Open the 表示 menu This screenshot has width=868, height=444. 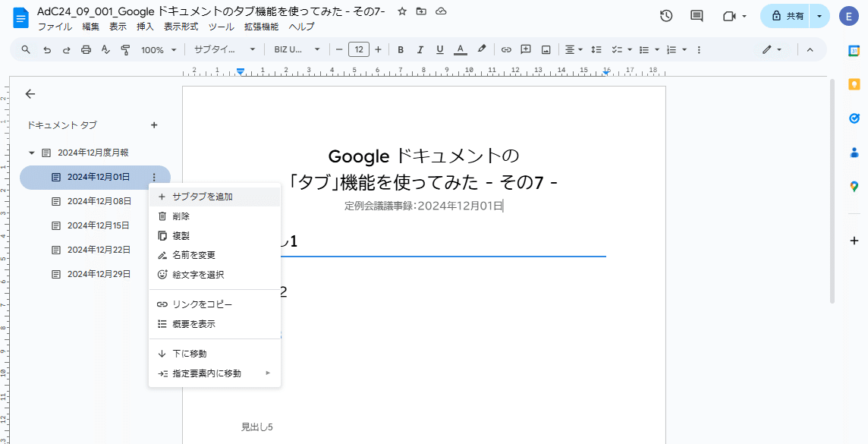pyautogui.click(x=118, y=27)
